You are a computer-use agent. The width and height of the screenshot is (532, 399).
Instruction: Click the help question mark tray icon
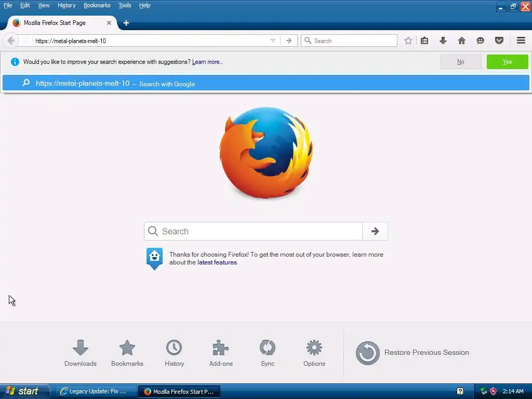point(460,391)
